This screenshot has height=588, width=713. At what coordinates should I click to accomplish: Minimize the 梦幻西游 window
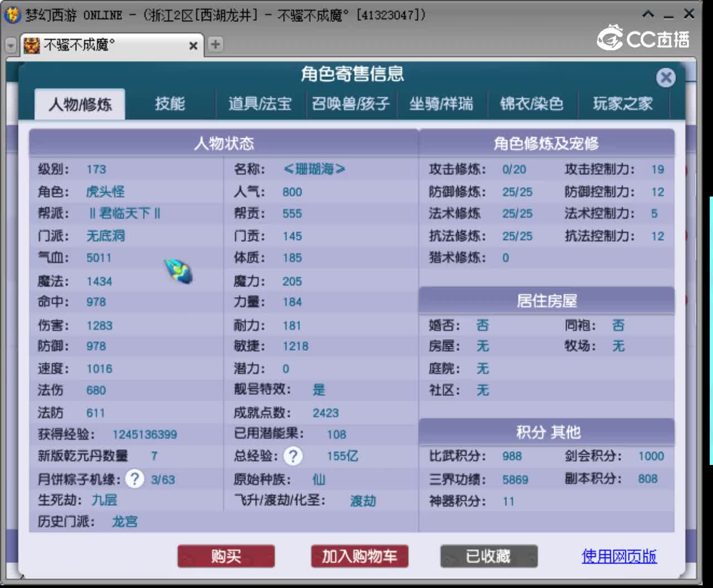669,16
